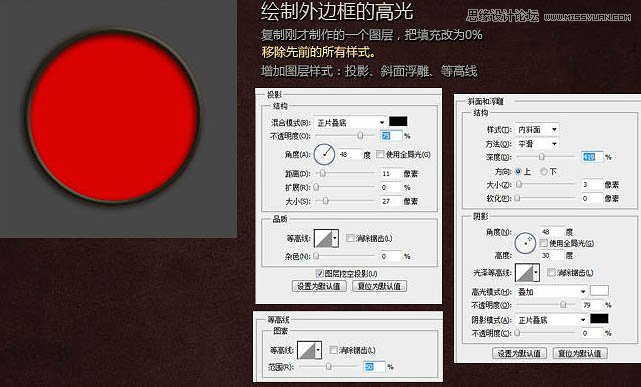
Task: Click the bevel 大小 slider handle
Action: (x=519, y=184)
